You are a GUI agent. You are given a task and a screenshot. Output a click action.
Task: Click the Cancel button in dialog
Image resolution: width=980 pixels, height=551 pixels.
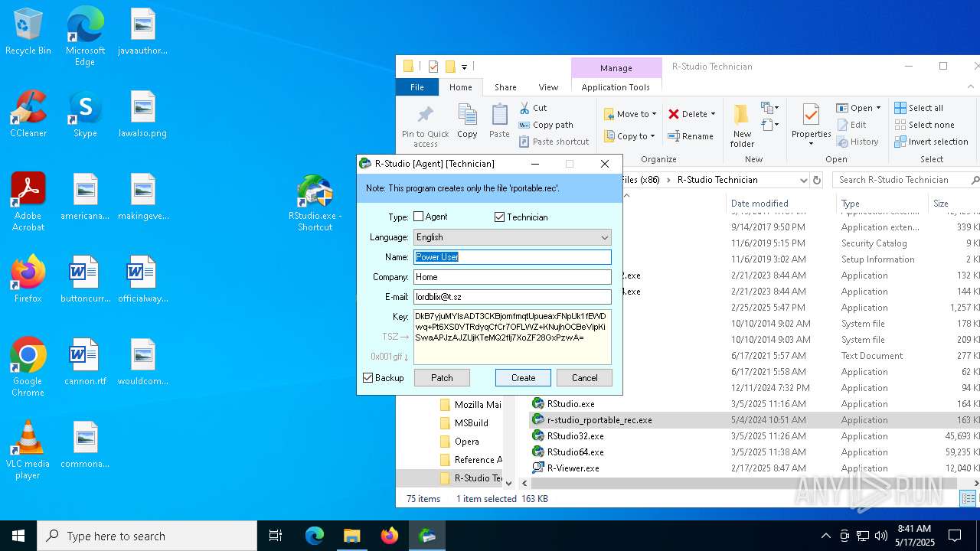coord(584,378)
